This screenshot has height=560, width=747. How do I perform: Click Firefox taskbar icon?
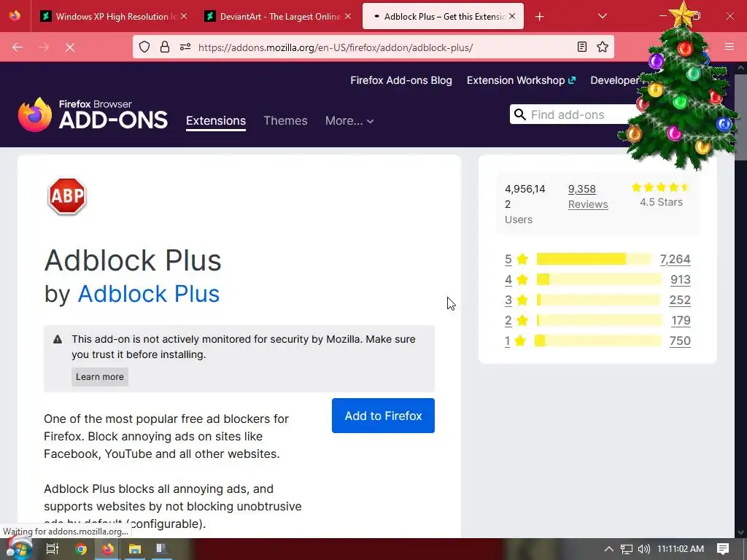(x=108, y=549)
